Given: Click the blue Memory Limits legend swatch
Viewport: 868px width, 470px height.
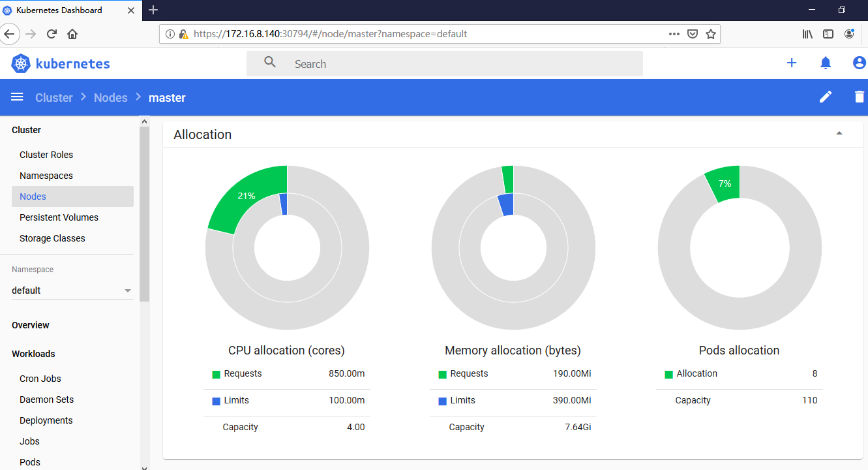Looking at the screenshot, I should [443, 401].
